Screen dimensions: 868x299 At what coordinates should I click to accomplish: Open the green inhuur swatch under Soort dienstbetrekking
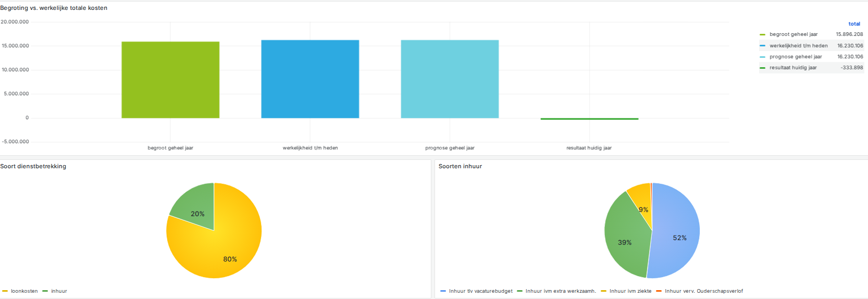pos(45,291)
